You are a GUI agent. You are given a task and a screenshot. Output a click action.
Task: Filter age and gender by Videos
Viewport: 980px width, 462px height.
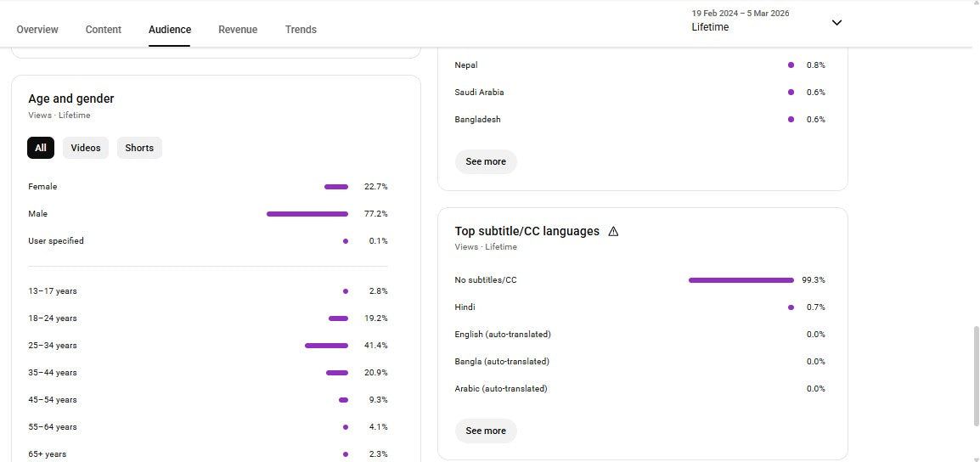pyautogui.click(x=86, y=148)
